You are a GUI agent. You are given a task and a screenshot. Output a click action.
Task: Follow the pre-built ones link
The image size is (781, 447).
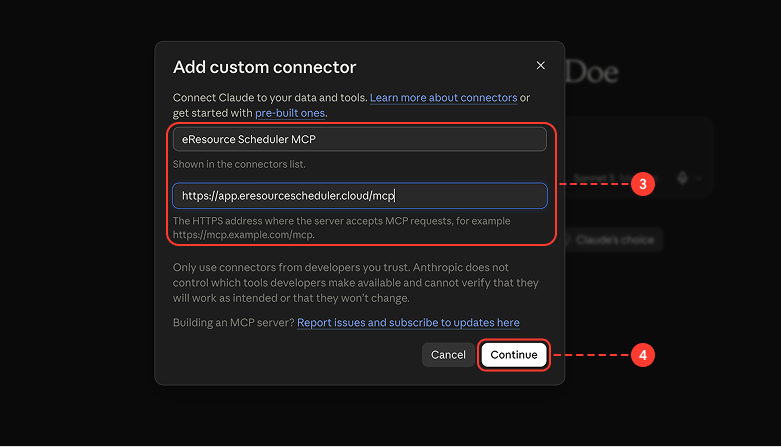pos(290,113)
